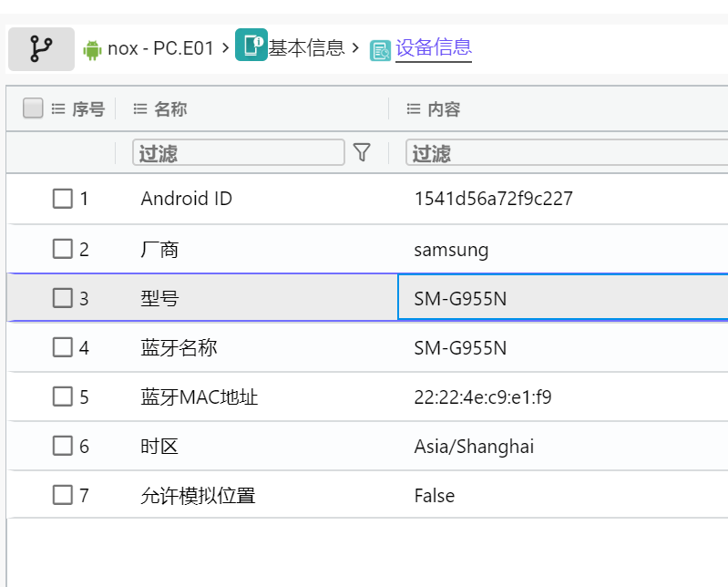Select the 允许模拟位置 name cell
The width and height of the screenshot is (728, 587).
(x=198, y=496)
